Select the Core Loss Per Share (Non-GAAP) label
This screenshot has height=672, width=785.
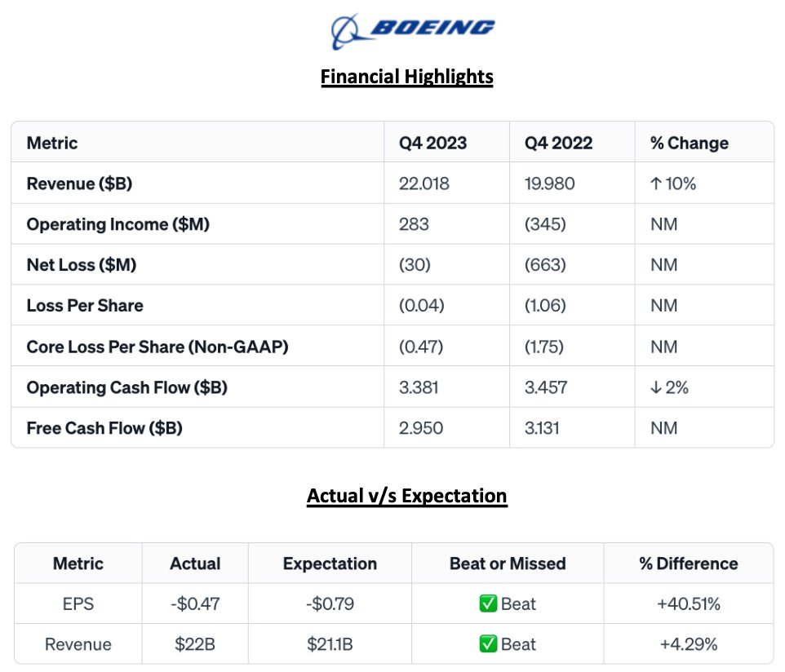157,347
